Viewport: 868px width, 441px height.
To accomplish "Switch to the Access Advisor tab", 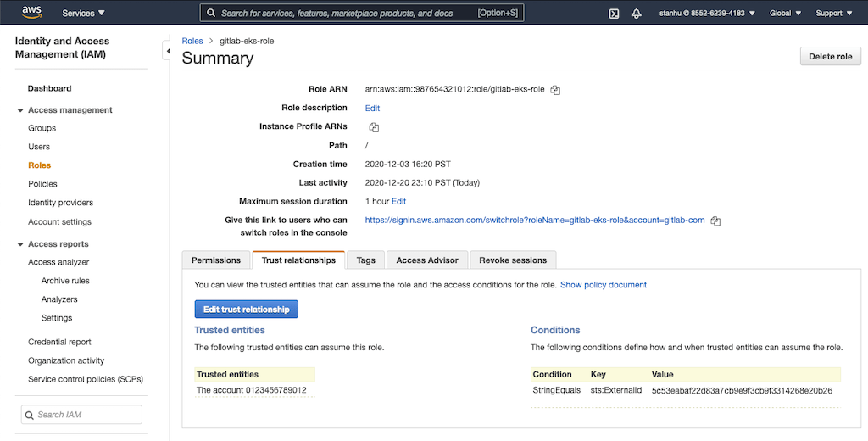I will (x=426, y=260).
